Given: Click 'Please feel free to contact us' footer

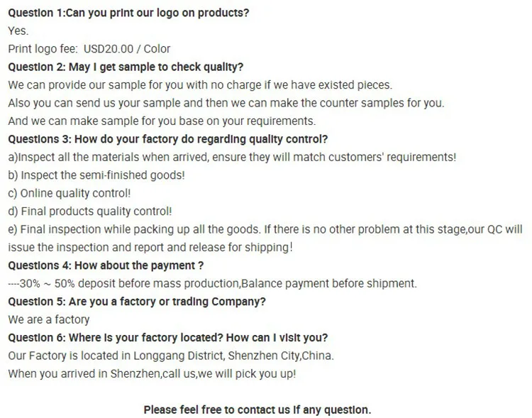Looking at the screenshot, I should [257, 410].
